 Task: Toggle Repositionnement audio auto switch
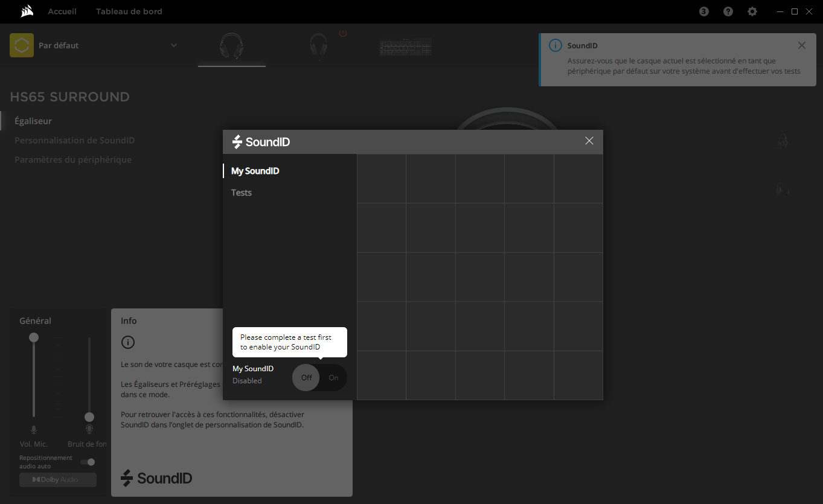pos(88,462)
